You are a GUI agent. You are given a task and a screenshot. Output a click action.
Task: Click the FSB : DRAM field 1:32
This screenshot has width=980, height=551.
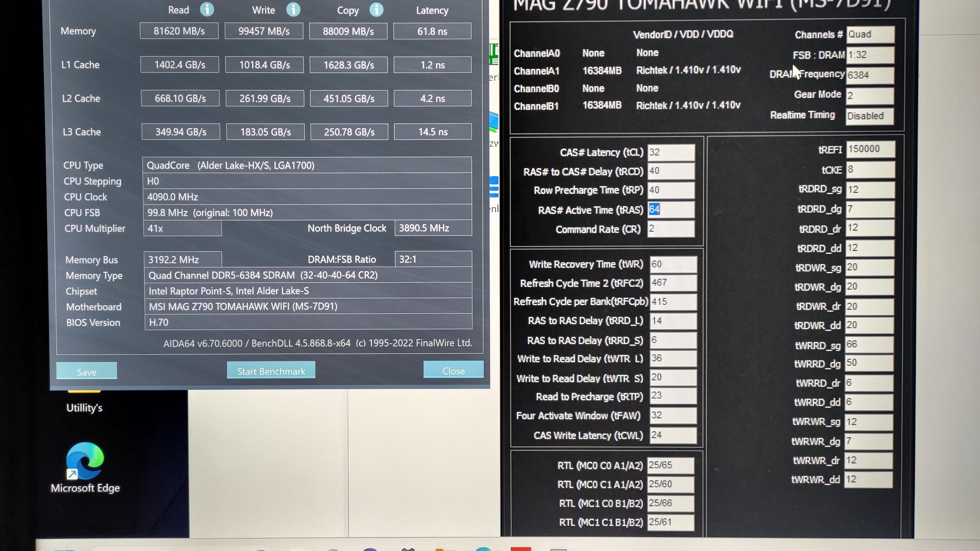pyautogui.click(x=870, y=55)
